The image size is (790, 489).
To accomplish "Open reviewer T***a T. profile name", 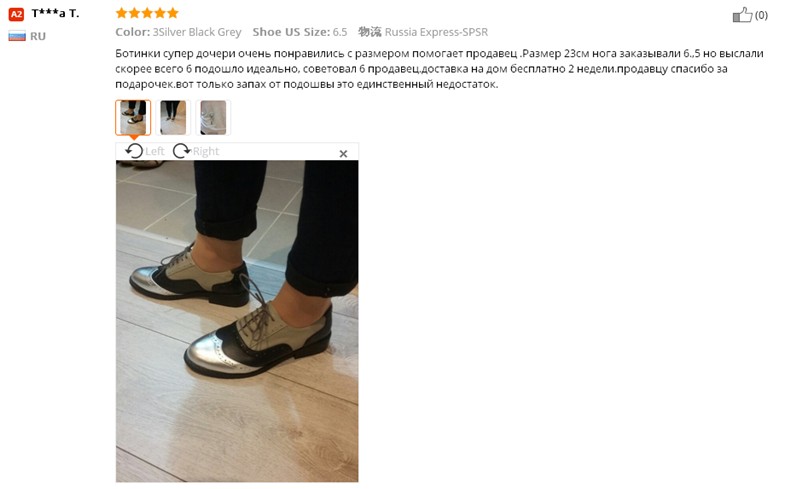I will 55,14.
